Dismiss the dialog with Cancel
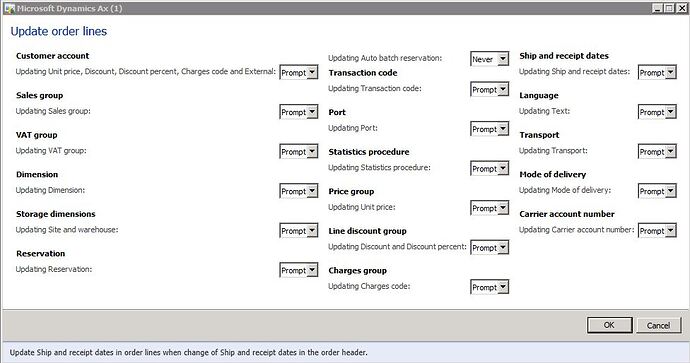The image size is (690, 363). coord(658,325)
